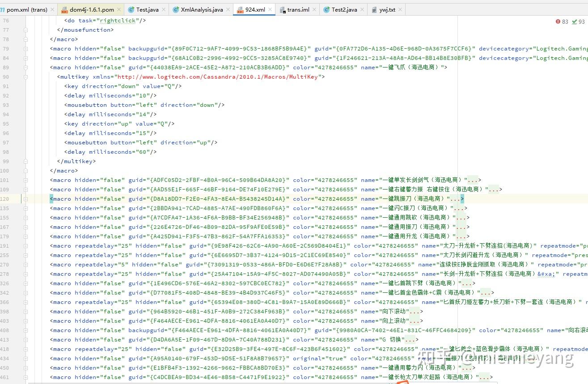Viewport: 588px width, 384px height.
Task: Click the red error indicator showing 83
Action: (562, 21)
